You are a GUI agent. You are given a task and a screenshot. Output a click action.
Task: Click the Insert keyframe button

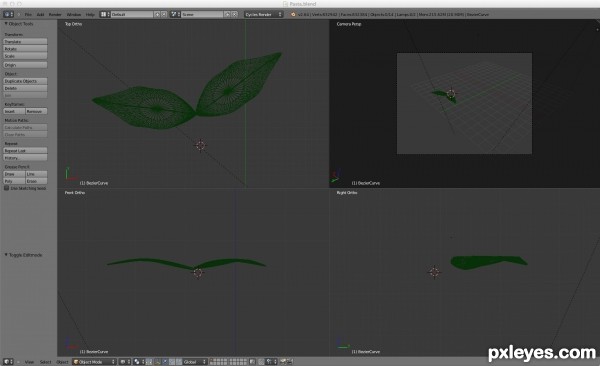point(14,111)
